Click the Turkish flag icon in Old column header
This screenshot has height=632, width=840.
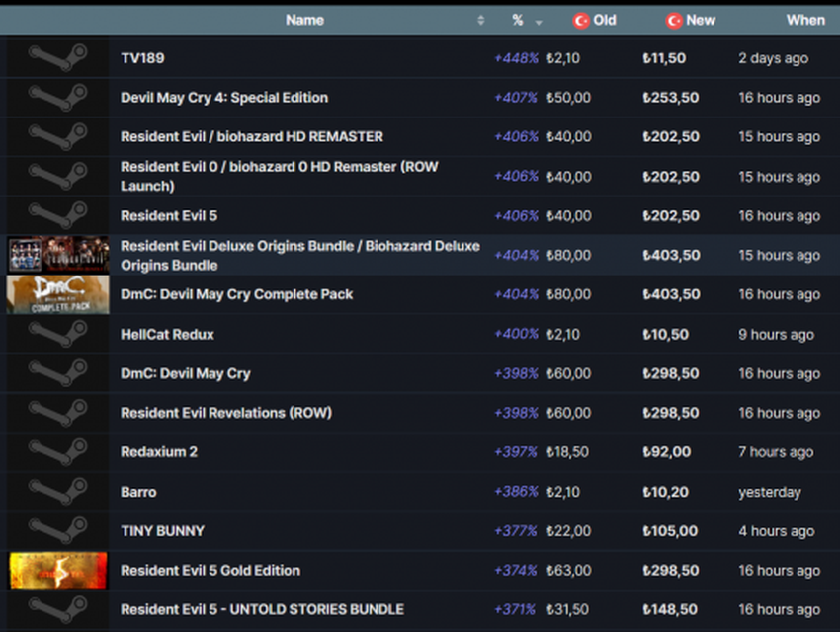pos(581,20)
